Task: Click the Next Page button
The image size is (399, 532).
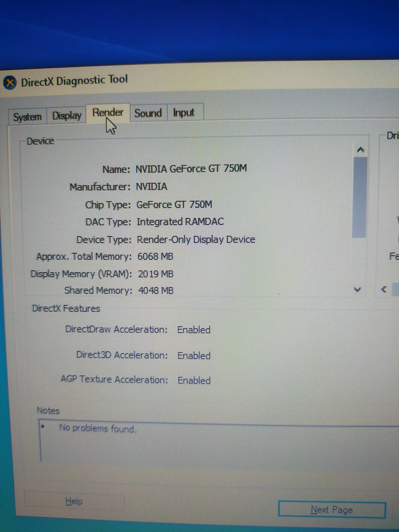Action: click(x=332, y=509)
